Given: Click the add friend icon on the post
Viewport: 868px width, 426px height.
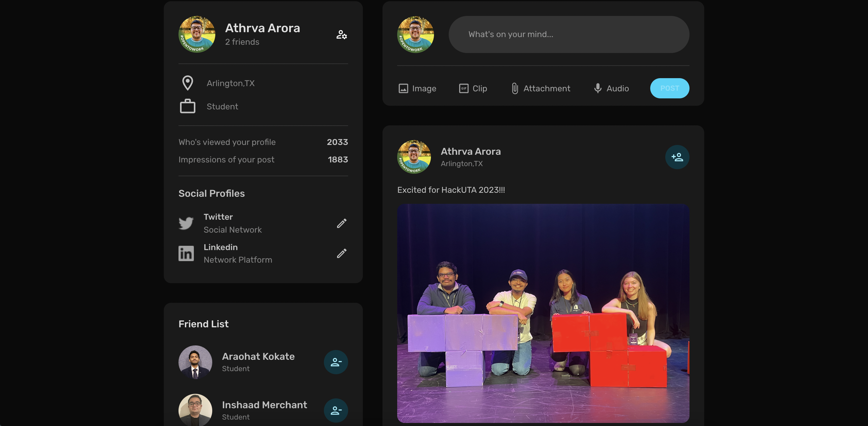Looking at the screenshot, I should click(677, 157).
